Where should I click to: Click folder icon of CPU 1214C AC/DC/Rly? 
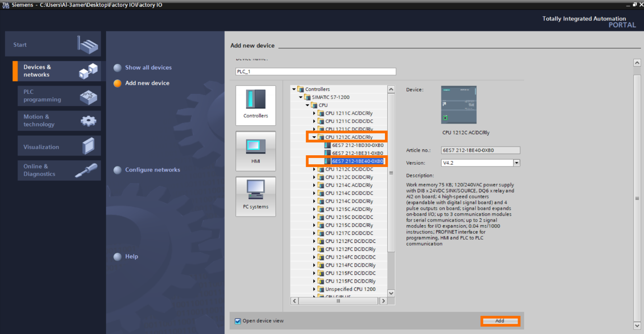tap(321, 185)
